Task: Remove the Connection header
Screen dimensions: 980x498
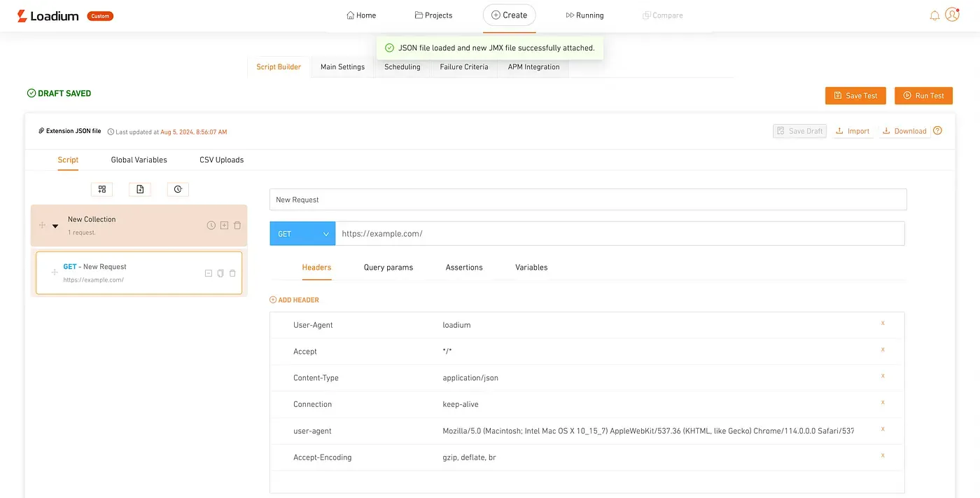Action: pyautogui.click(x=883, y=403)
